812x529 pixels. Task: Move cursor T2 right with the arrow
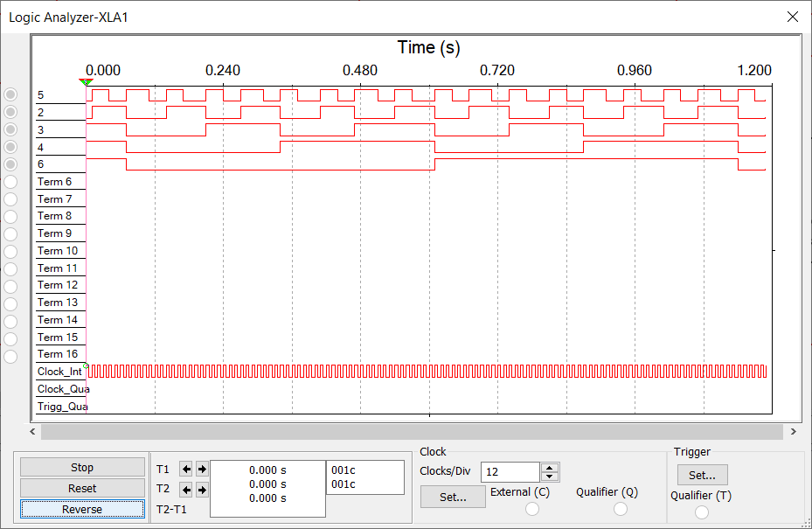tap(202, 490)
